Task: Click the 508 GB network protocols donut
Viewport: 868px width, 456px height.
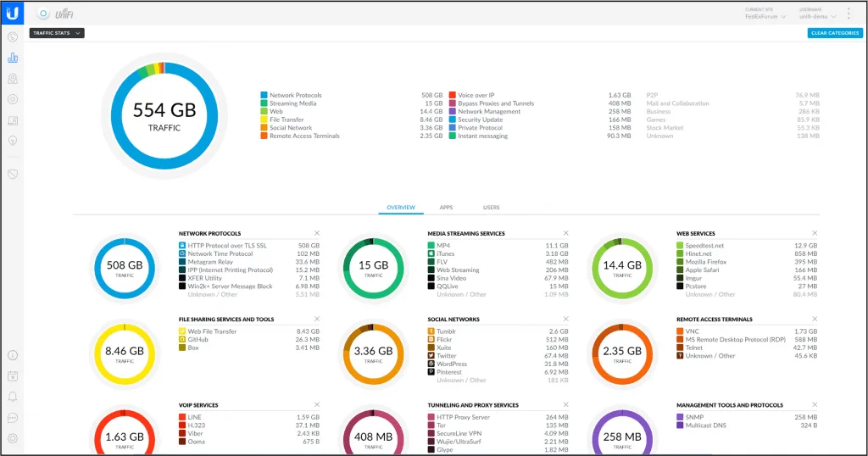Action: pos(125,269)
